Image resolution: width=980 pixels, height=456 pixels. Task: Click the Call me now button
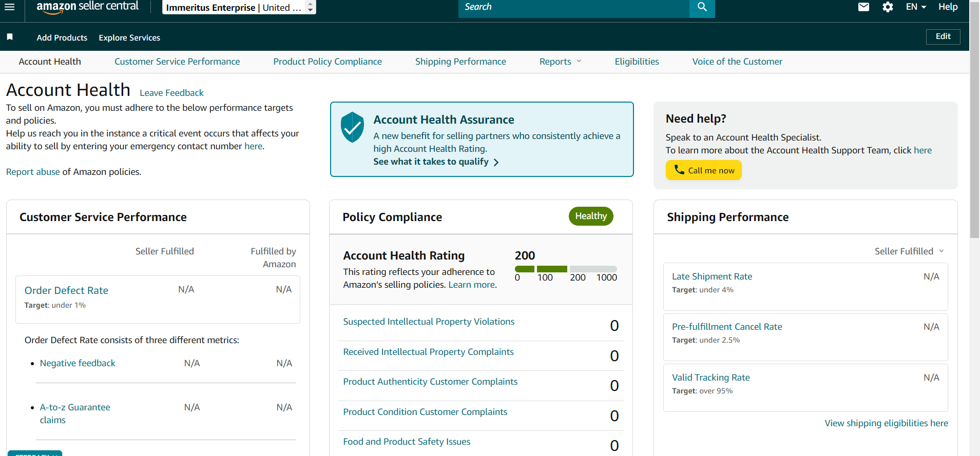click(x=703, y=170)
